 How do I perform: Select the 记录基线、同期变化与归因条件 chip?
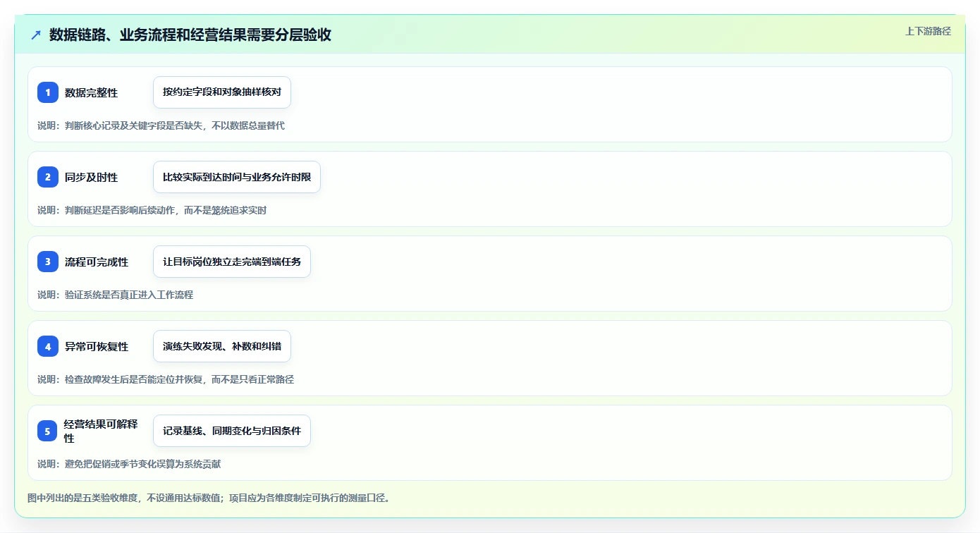coord(232,431)
